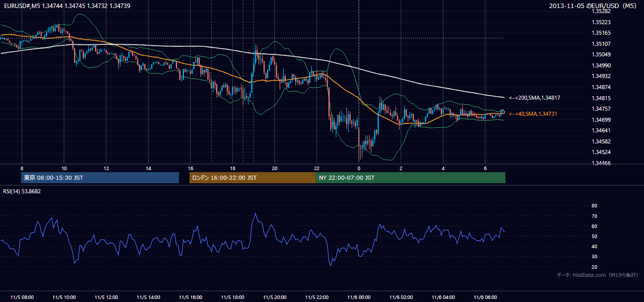Click the 11/5 14:00 time axis label
Image resolution: width=644 pixels, height=302 pixels.
[x=148, y=297]
